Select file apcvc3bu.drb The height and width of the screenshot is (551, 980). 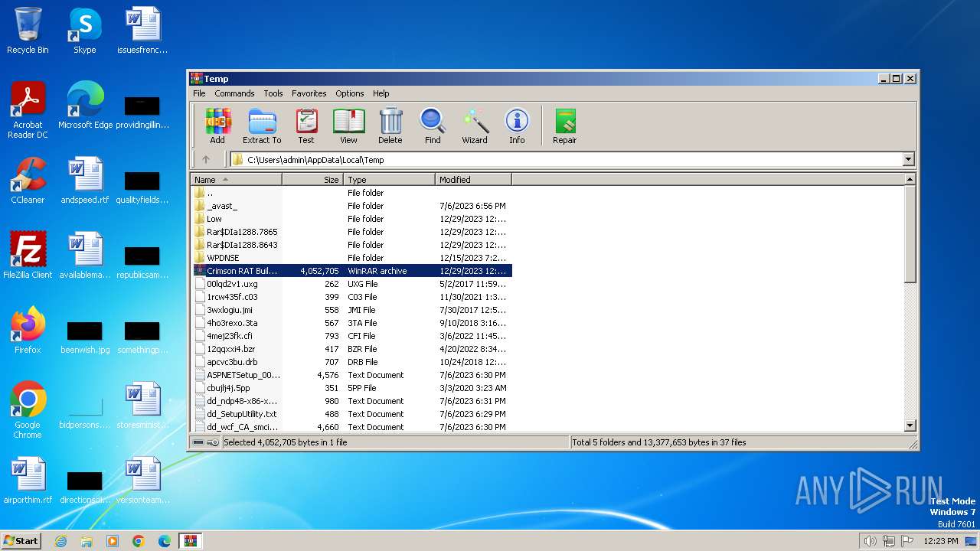tap(352, 362)
